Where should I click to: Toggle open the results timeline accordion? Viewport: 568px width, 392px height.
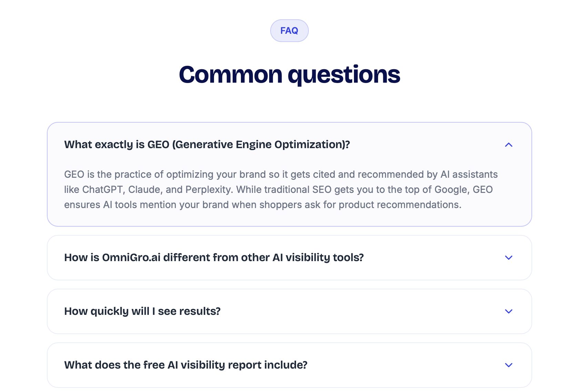click(142, 311)
